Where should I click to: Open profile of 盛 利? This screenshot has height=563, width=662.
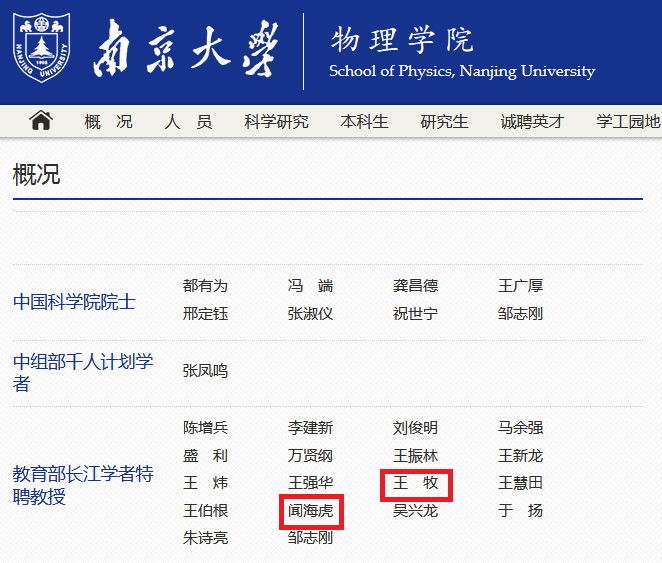[205, 455]
